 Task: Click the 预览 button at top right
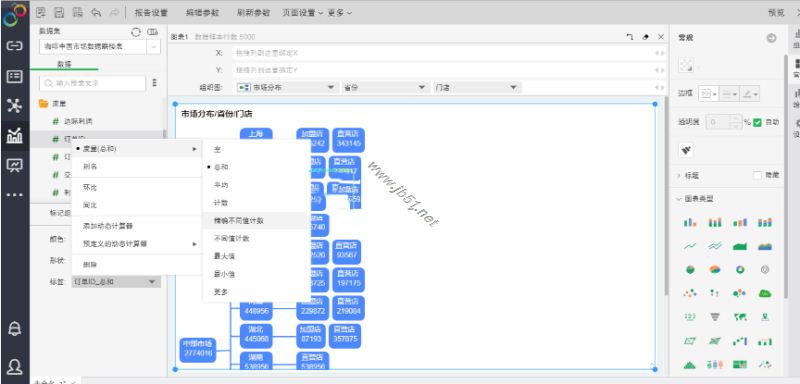pyautogui.click(x=776, y=13)
